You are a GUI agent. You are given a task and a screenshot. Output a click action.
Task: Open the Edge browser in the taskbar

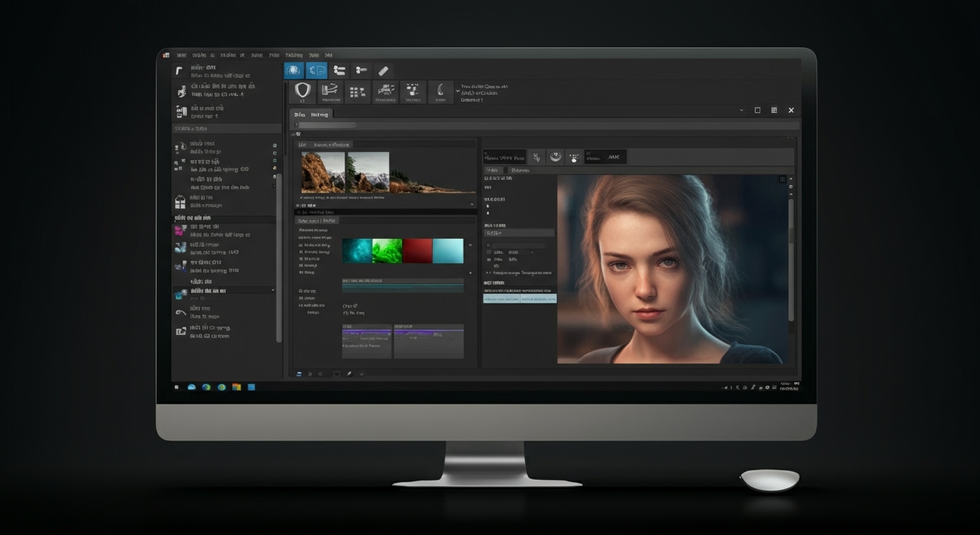pyautogui.click(x=207, y=387)
